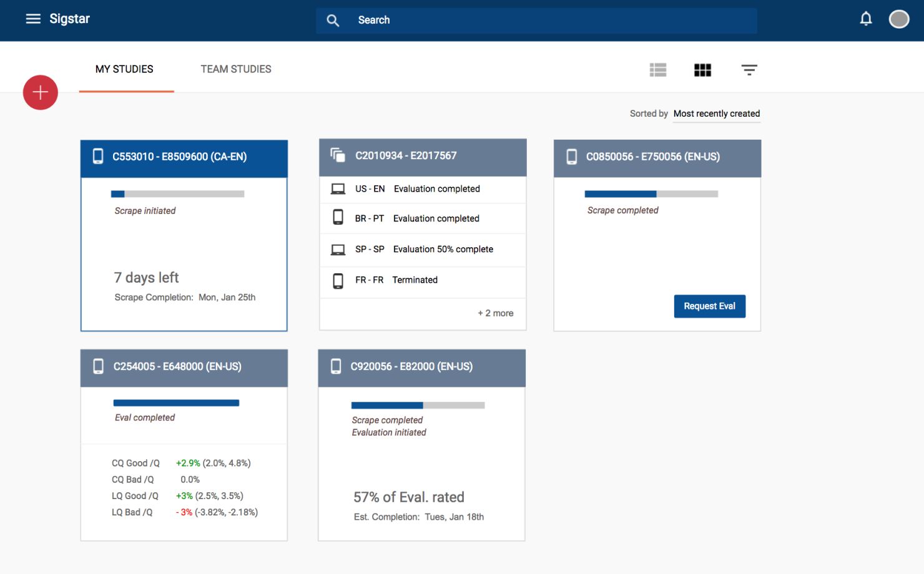Image resolution: width=924 pixels, height=574 pixels.
Task: Open study C254005 - E648000 card header
Action: 184,367
